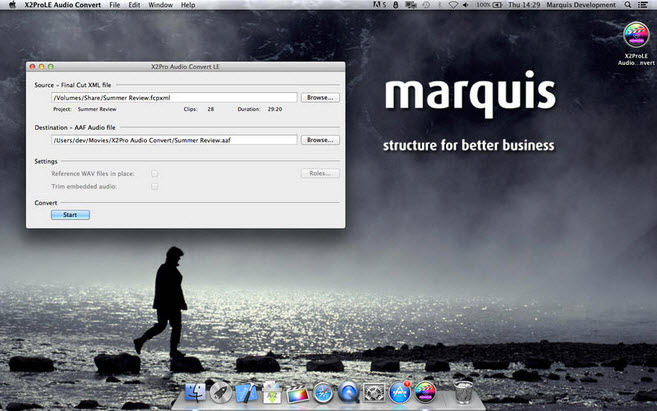The image size is (657, 411).
Task: Click the display mirroring menu bar icon
Action: 411,5
